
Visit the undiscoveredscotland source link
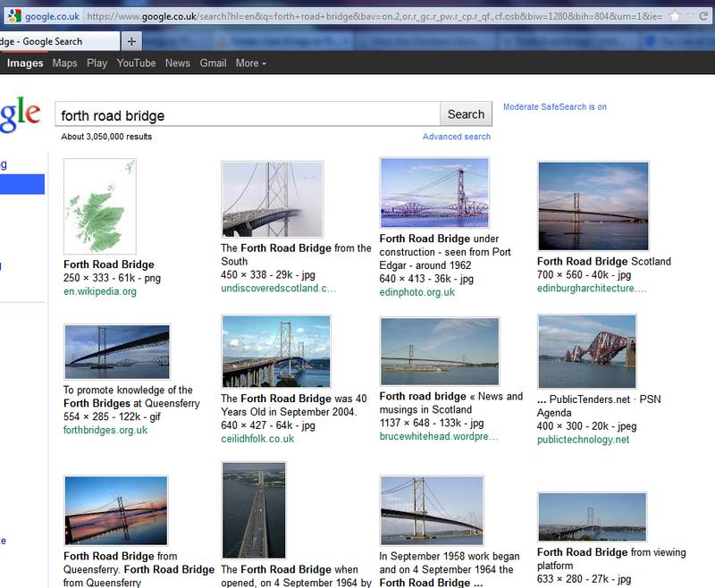[278, 289]
